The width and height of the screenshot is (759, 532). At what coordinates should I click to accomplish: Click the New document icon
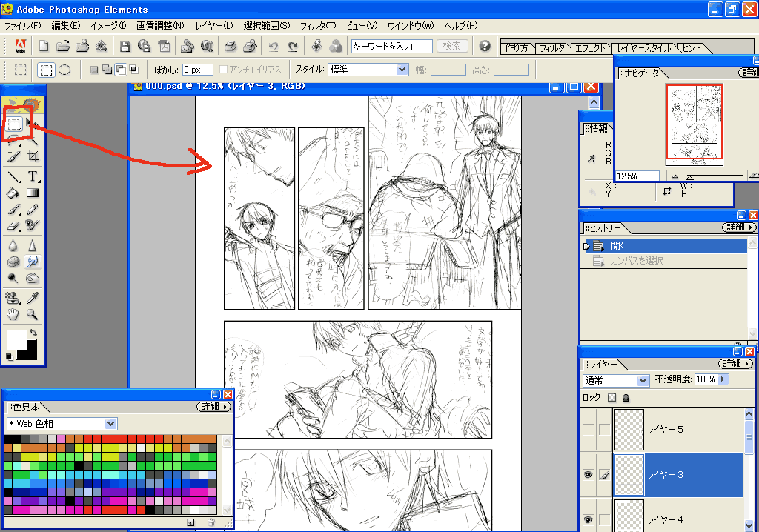44,46
